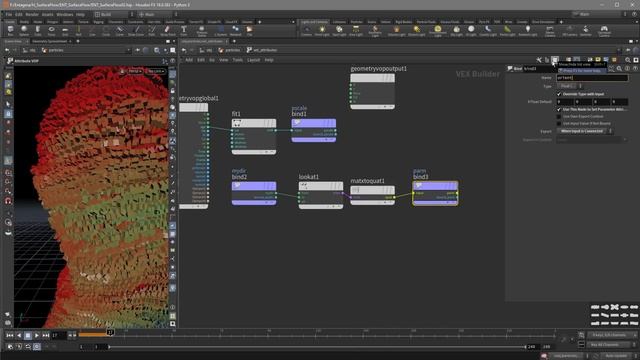Toggle Use This Node to Set Parameter checkbox
Viewport: 640px width, 360px height.
pyautogui.click(x=559, y=109)
